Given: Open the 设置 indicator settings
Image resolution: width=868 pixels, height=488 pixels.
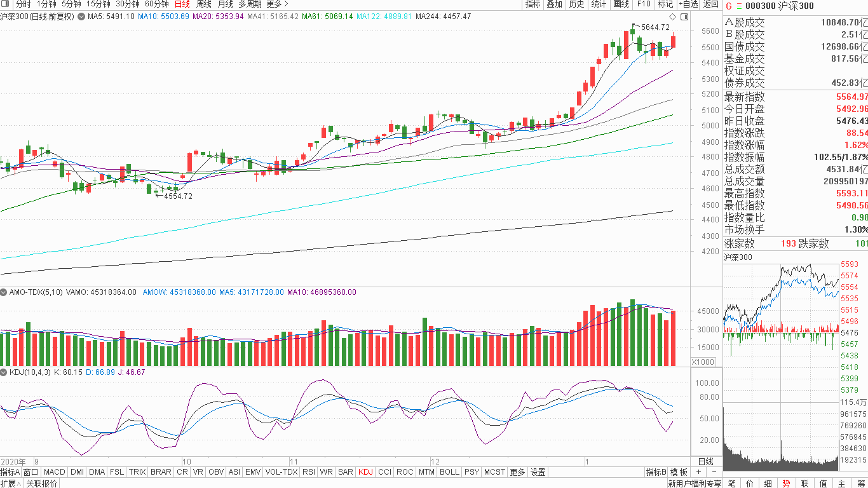Looking at the screenshot, I should [538, 472].
